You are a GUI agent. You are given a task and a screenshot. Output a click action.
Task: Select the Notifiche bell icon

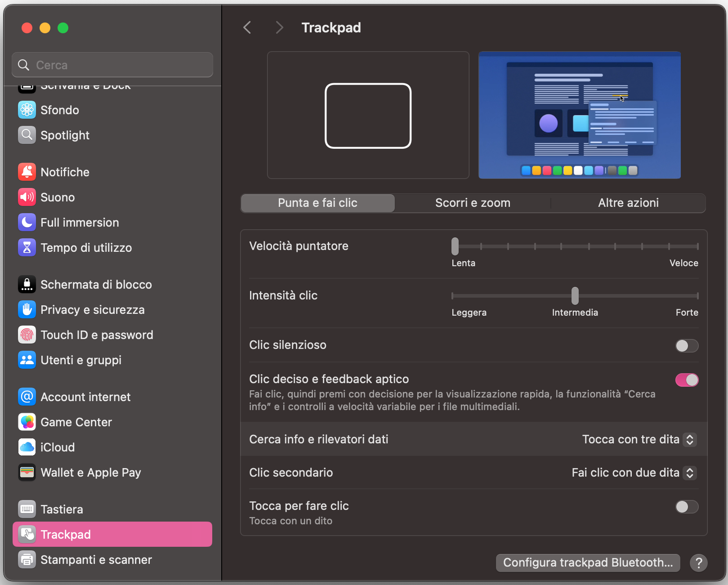pyautogui.click(x=27, y=172)
